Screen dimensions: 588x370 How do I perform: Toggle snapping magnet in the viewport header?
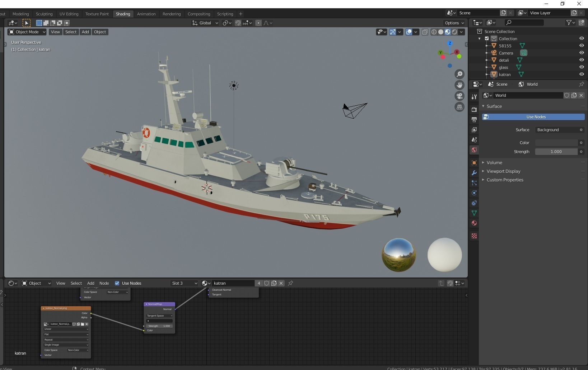coord(238,23)
